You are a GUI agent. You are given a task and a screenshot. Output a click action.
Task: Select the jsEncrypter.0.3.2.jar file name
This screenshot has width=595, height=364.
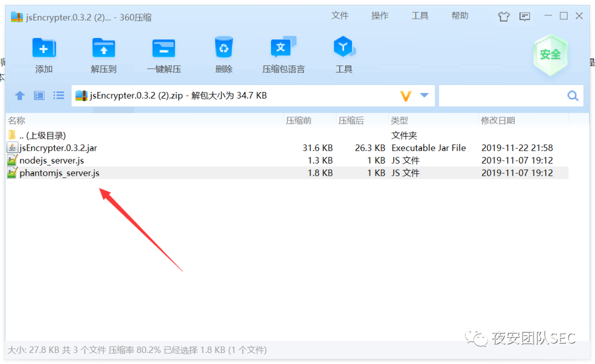(58, 148)
